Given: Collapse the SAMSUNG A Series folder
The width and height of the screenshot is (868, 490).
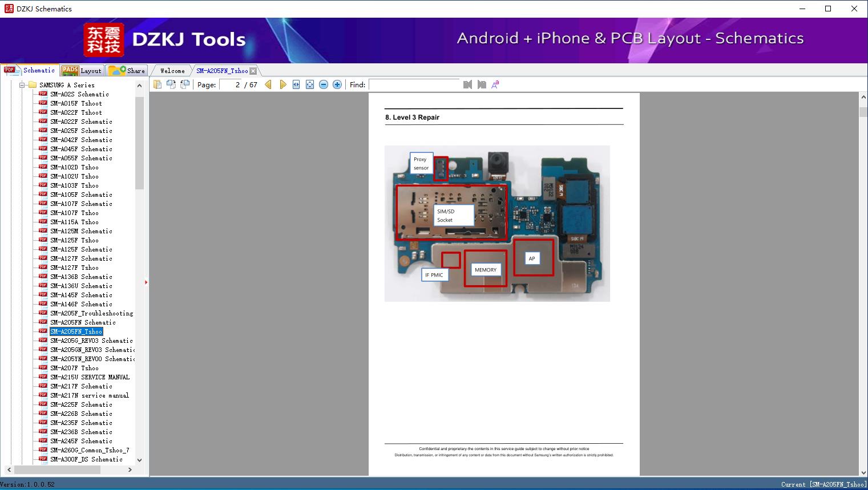Looking at the screenshot, I should [22, 85].
